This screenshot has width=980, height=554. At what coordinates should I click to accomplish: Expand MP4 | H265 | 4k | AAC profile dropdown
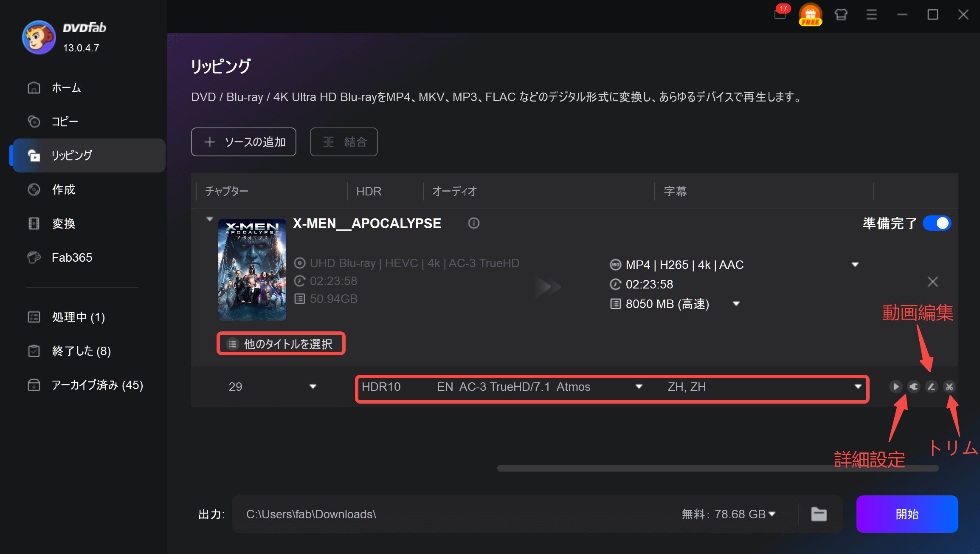point(855,265)
